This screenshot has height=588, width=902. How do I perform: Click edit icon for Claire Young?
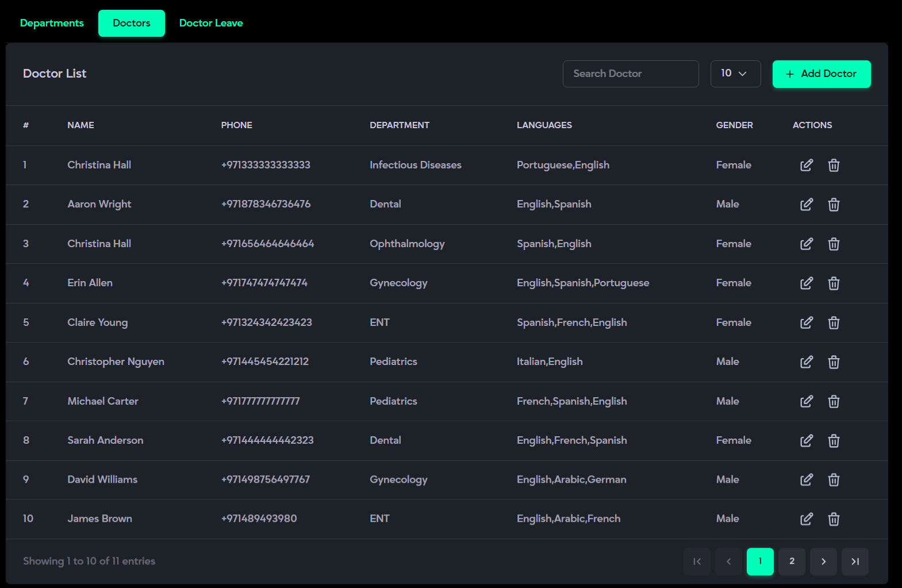tap(806, 322)
